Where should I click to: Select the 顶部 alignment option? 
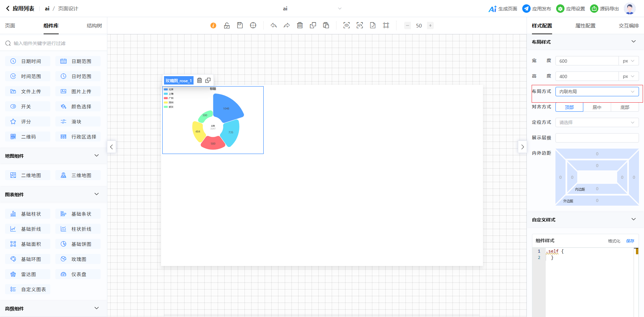[569, 107]
